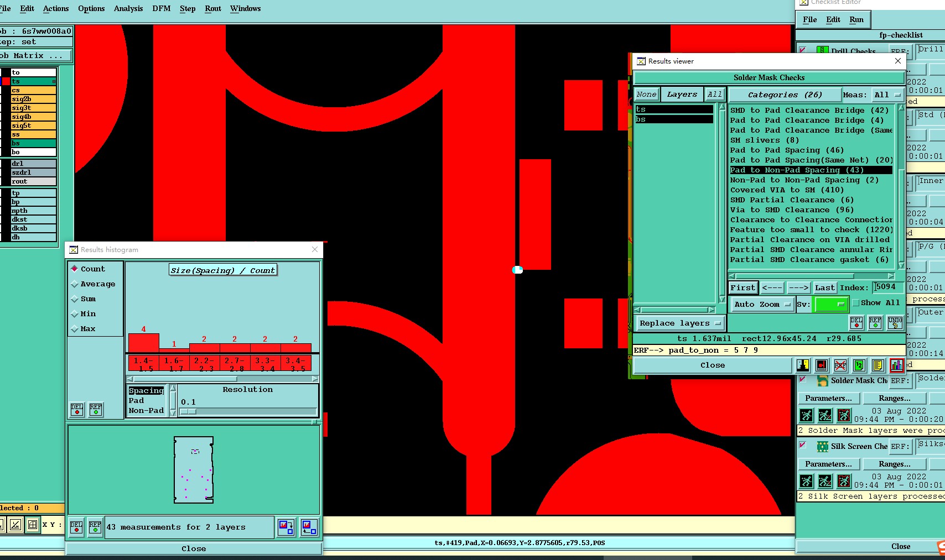
Task: Open the Job Matrix button
Action: coord(35,55)
